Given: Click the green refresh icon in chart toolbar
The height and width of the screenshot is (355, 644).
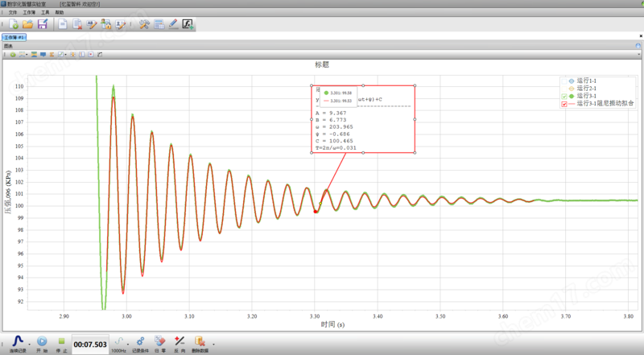Looking at the screenshot, I should (13, 54).
